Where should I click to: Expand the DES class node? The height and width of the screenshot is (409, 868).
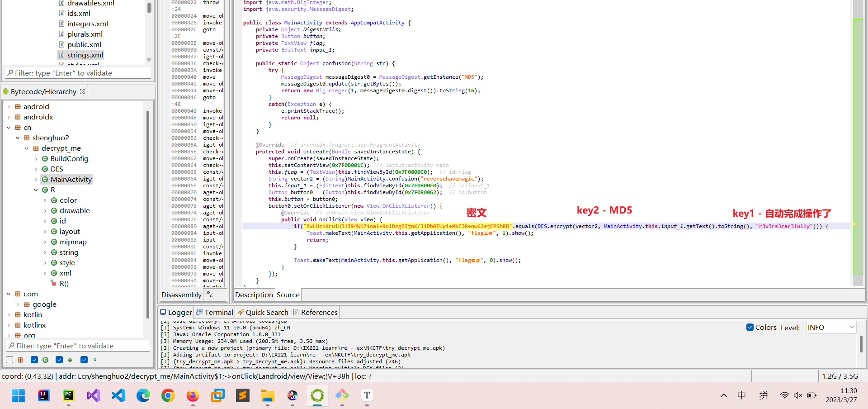[x=36, y=169]
